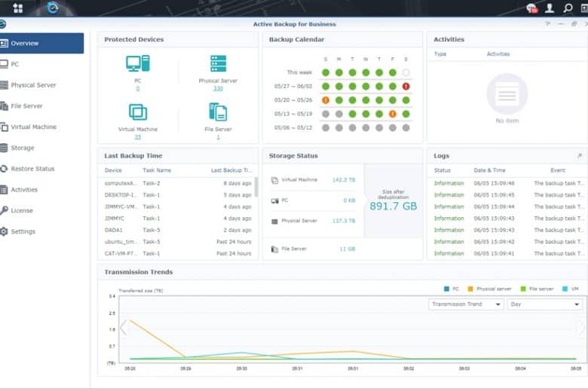Click the Virtual Machine devices icon
Image resolution: width=588 pixels, height=389 pixels.
click(x=138, y=112)
